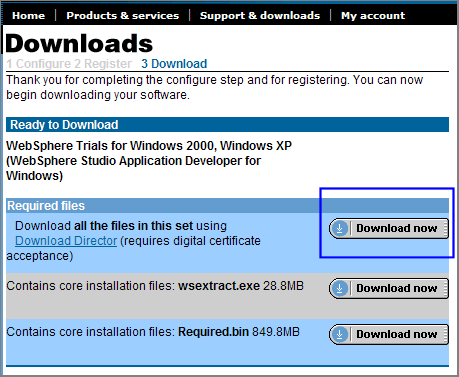
Task: Select step 1 Configure
Action: point(39,64)
